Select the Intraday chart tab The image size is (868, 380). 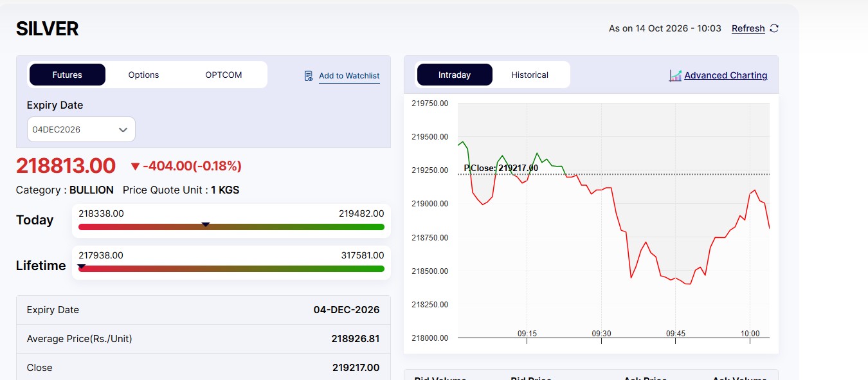pos(455,75)
